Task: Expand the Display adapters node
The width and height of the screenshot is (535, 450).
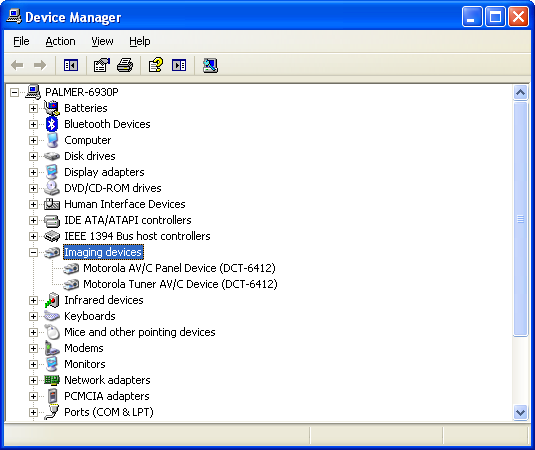Action: click(x=33, y=172)
